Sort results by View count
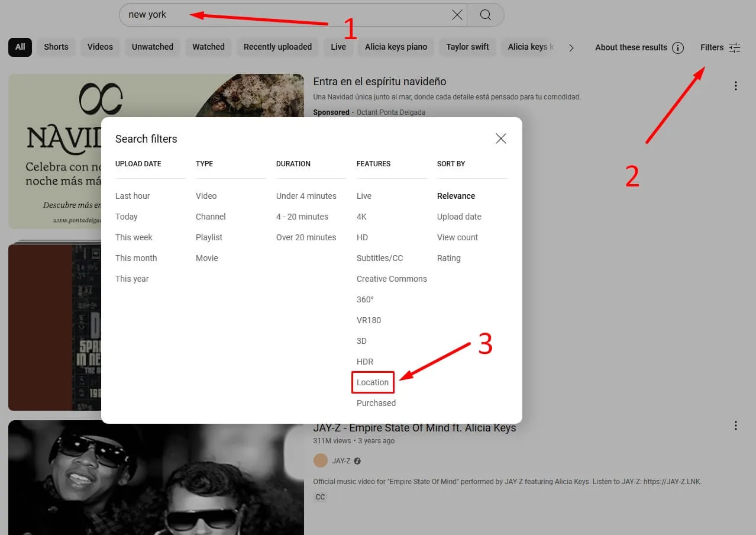This screenshot has height=535, width=756. coord(457,237)
